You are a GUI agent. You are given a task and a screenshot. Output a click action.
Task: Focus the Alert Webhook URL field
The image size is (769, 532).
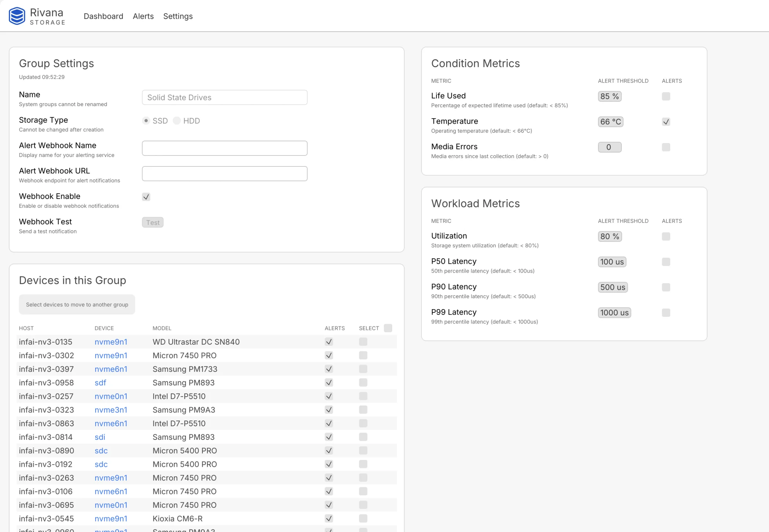click(224, 173)
